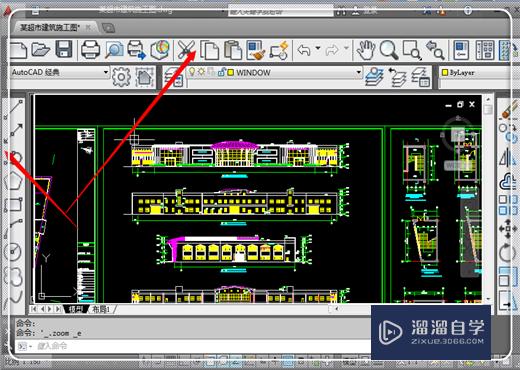Click the drawing area vertical scrollbar

pyautogui.click(x=488, y=198)
